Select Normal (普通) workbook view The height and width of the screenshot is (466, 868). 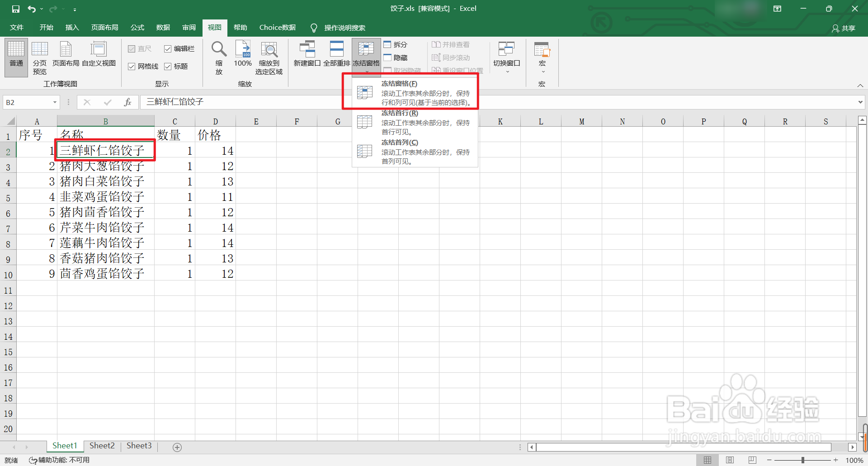(16, 57)
